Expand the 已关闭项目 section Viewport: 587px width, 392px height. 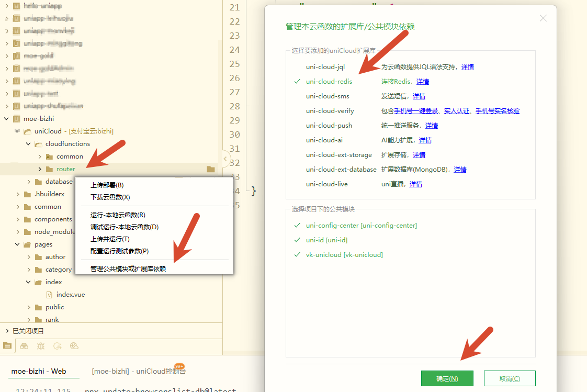tap(7, 331)
